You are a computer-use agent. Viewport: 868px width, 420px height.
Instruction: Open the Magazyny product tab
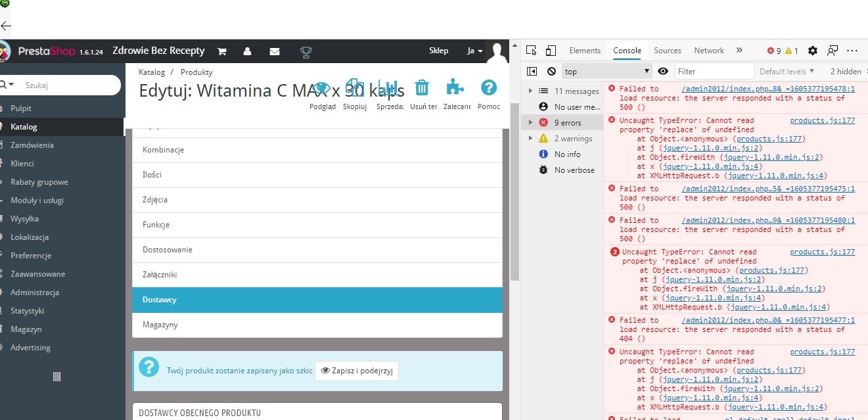317,325
